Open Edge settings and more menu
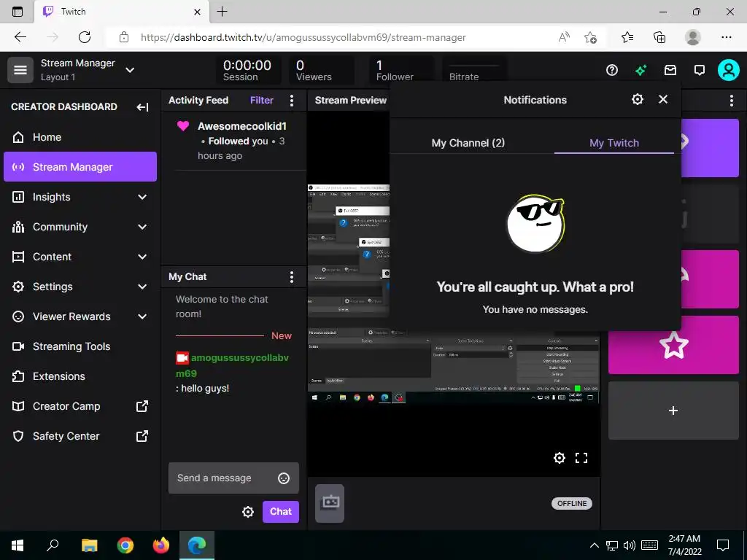Viewport: 747px width, 560px height. tap(726, 37)
